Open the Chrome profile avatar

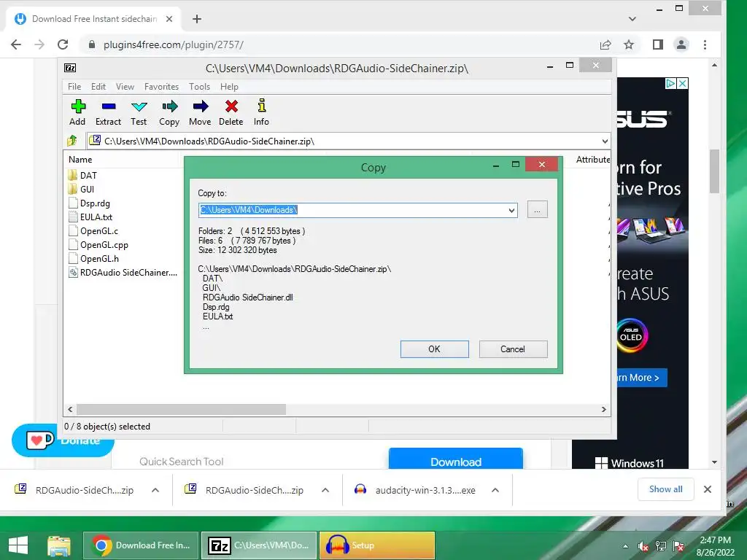pyautogui.click(x=681, y=44)
